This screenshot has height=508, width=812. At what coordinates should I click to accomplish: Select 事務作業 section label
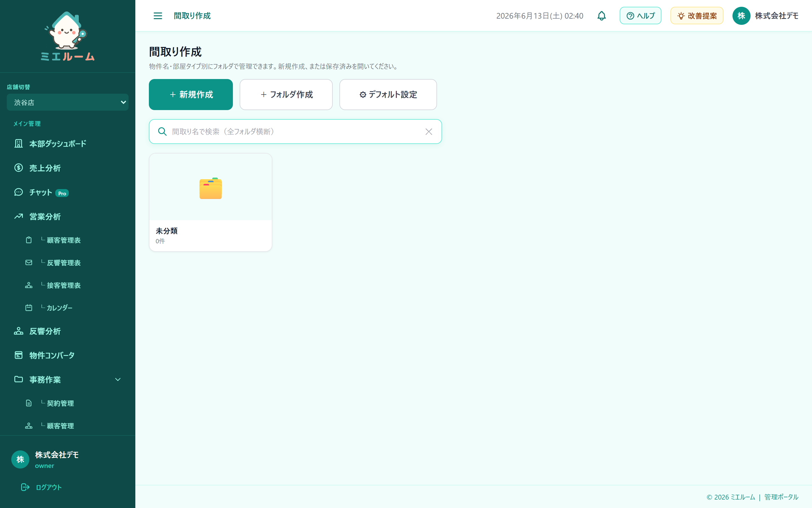[x=45, y=380]
